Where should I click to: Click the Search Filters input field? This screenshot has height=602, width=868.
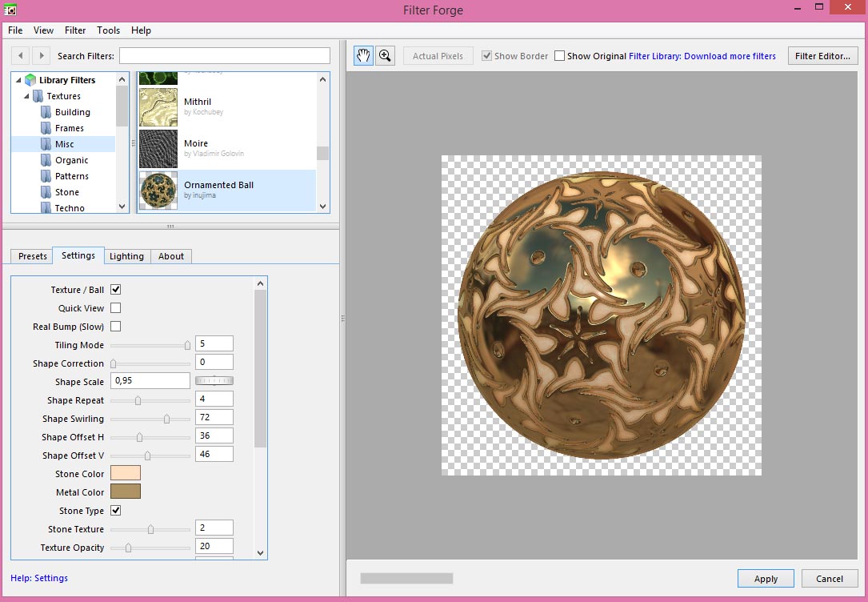[x=224, y=56]
